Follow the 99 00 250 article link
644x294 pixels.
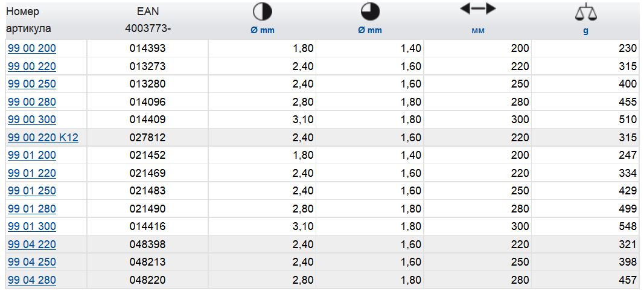(31, 84)
